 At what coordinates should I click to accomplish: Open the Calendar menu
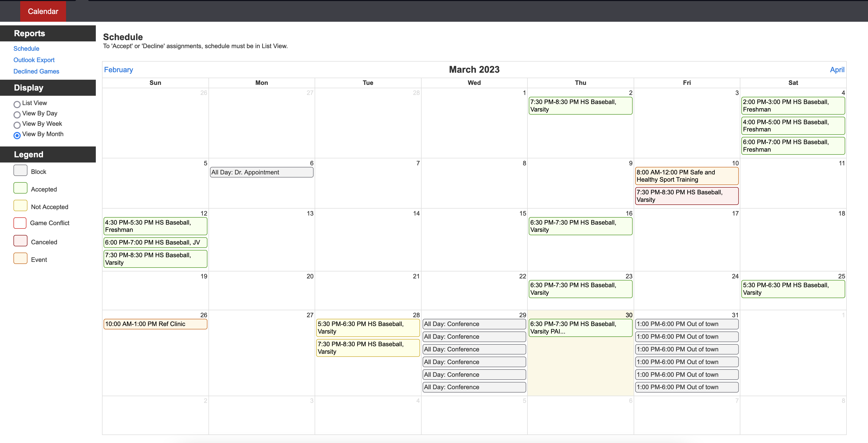point(43,11)
